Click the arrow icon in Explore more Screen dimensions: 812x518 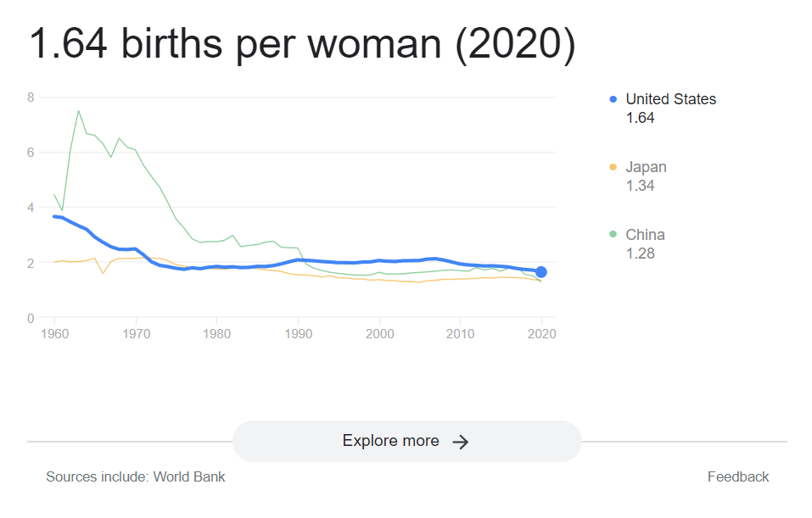click(461, 442)
